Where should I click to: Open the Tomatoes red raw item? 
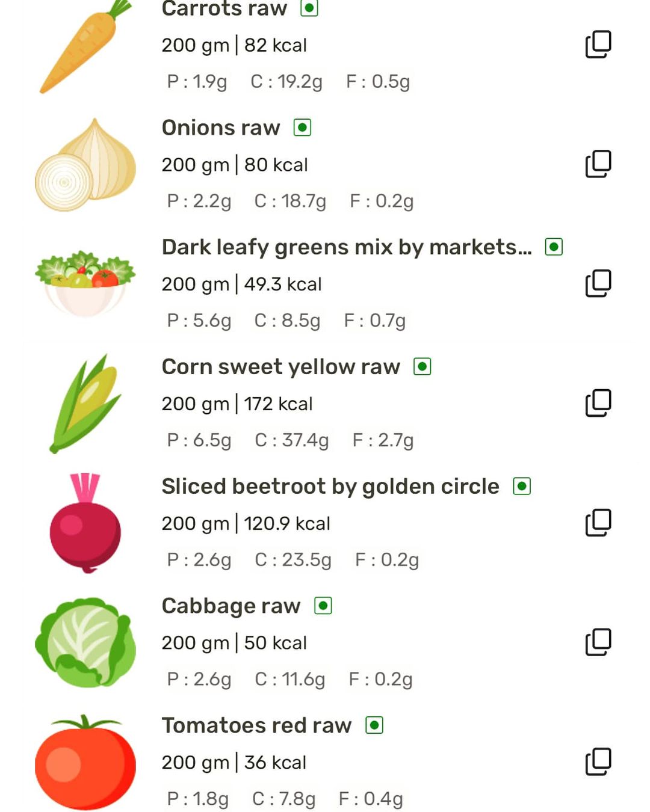click(x=256, y=725)
